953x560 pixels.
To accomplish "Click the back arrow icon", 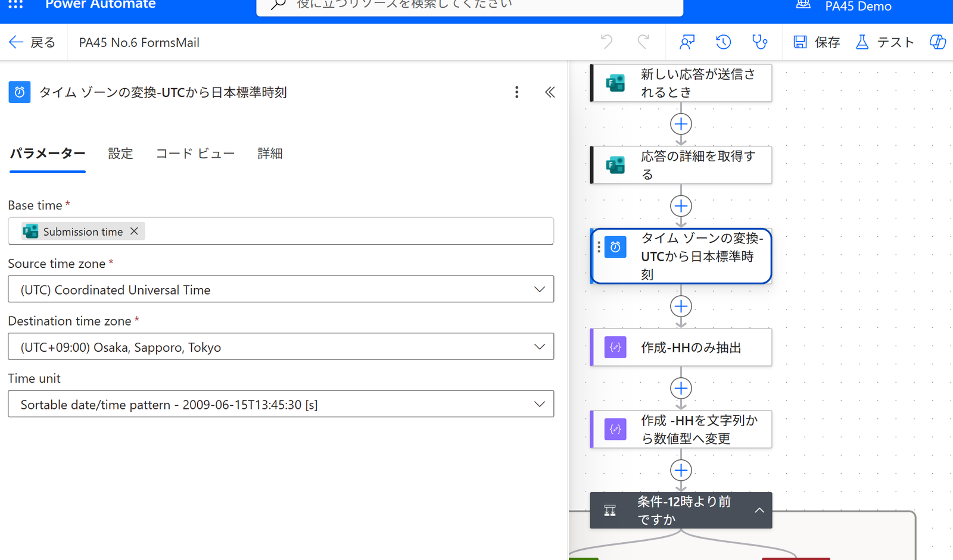I will click(16, 42).
